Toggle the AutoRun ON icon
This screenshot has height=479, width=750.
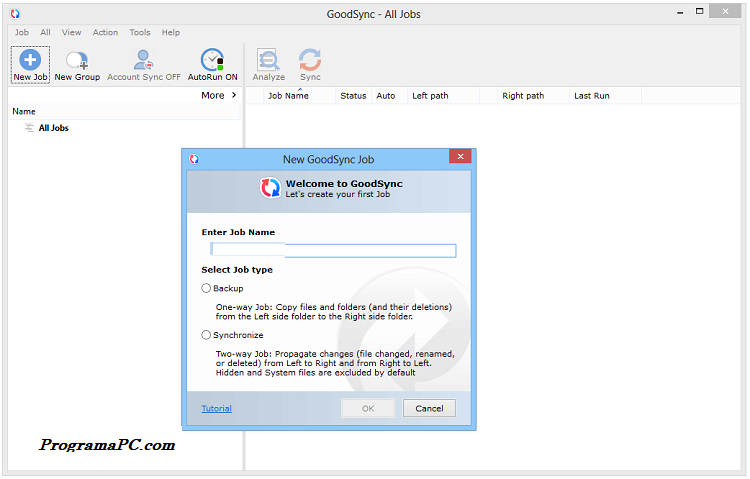pos(212,60)
